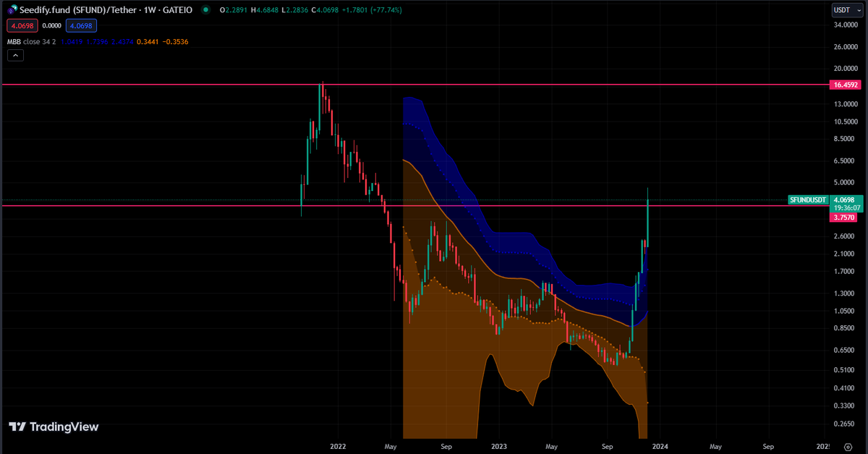868x454 pixels.
Task: Click MBB orange value 0.3441
Action: (147, 41)
